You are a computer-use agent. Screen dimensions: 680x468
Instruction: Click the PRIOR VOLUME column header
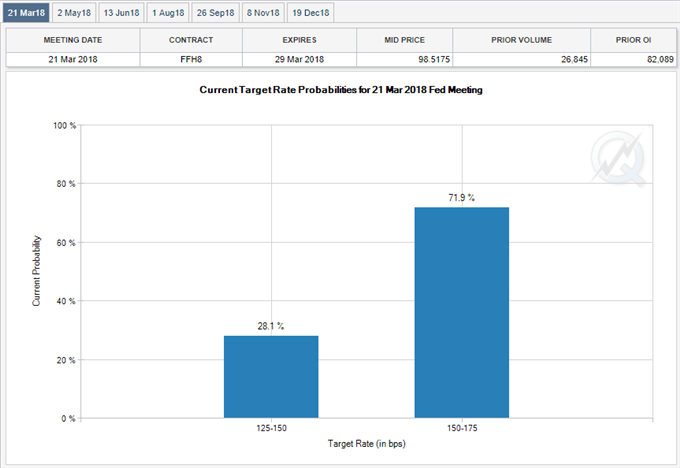click(x=521, y=40)
